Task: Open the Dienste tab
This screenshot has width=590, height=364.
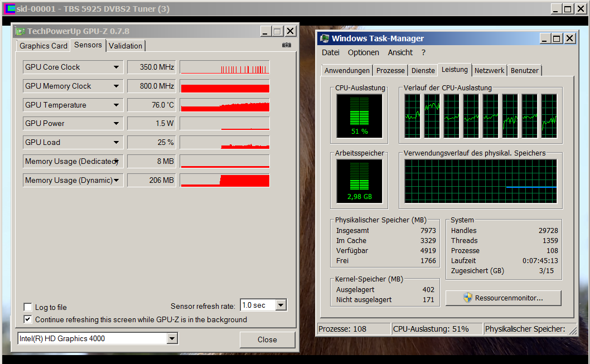Action: tap(423, 71)
